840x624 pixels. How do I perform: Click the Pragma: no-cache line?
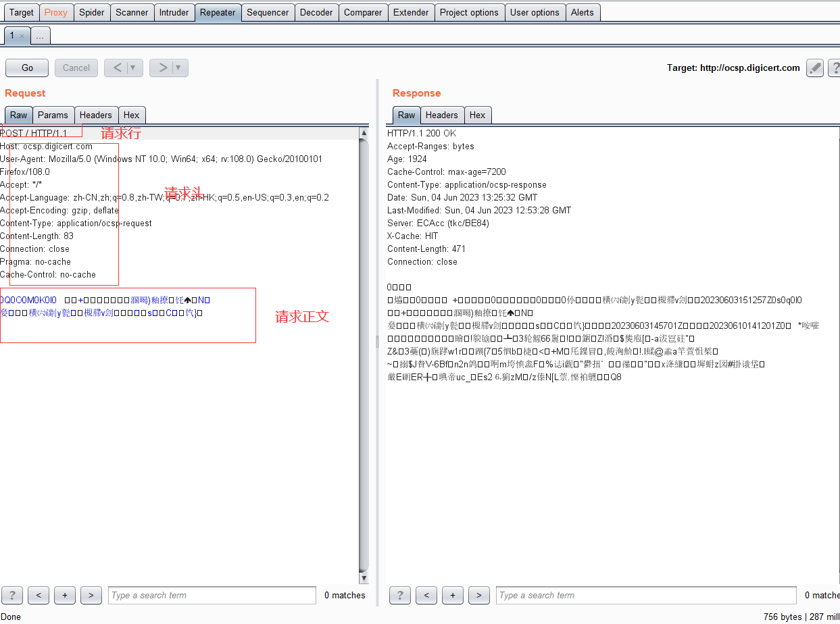(35, 261)
